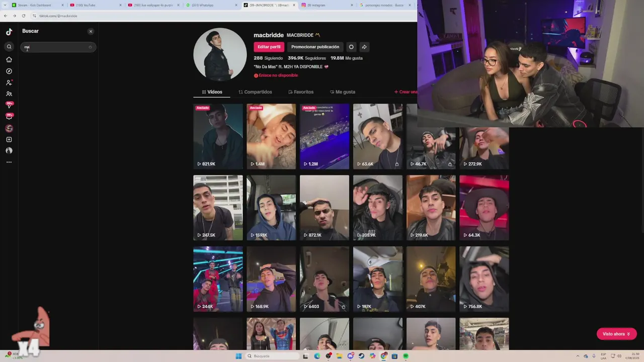The width and height of the screenshot is (644, 362).
Task: Click the upload plus icon in sidebar
Action: (9, 140)
